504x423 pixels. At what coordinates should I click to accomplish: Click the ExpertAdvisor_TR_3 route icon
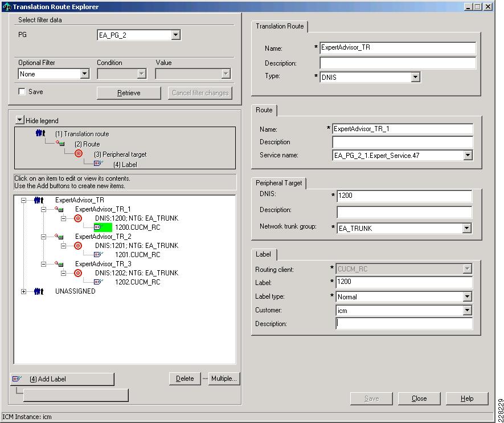(59, 264)
